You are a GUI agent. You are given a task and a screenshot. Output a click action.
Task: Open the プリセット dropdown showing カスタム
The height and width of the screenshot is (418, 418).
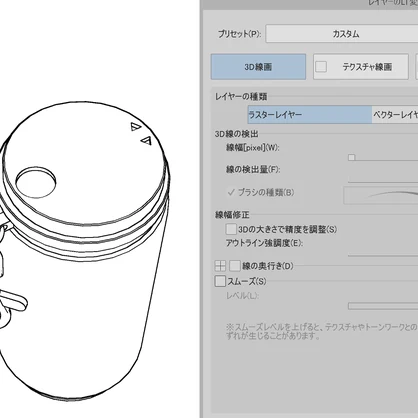click(342, 34)
